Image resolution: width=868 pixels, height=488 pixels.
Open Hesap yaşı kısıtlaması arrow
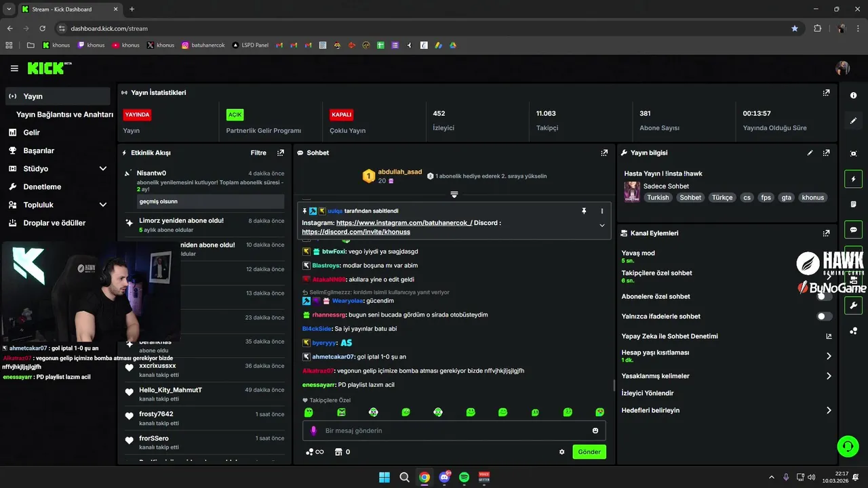click(829, 356)
